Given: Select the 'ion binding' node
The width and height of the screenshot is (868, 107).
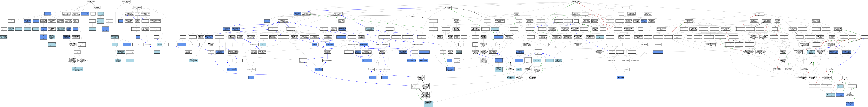Looking at the screenshot, I should [93, 14].
